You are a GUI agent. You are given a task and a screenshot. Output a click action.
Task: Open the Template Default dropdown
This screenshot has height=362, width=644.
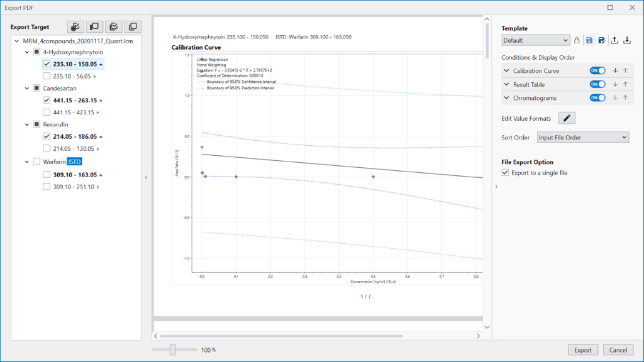[536, 40]
